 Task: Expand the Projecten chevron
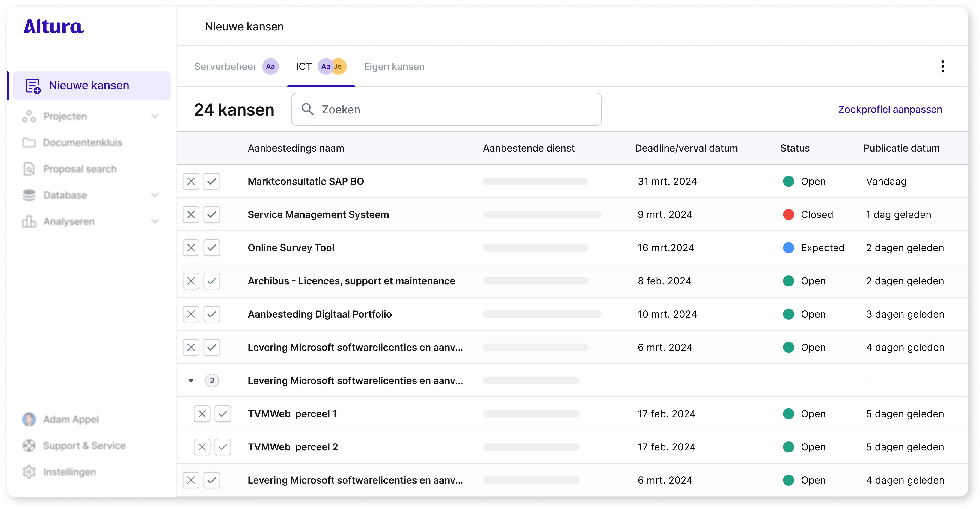click(x=155, y=116)
